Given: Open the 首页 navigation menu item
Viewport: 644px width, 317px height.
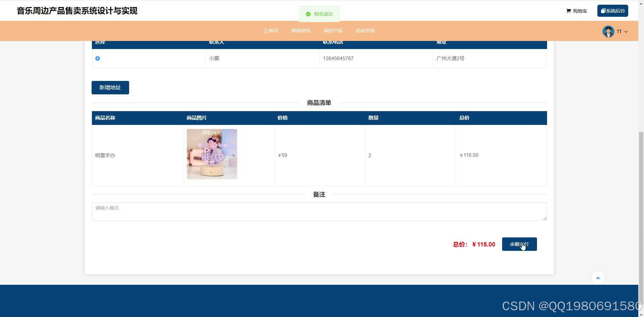Looking at the screenshot, I should pos(271,30).
